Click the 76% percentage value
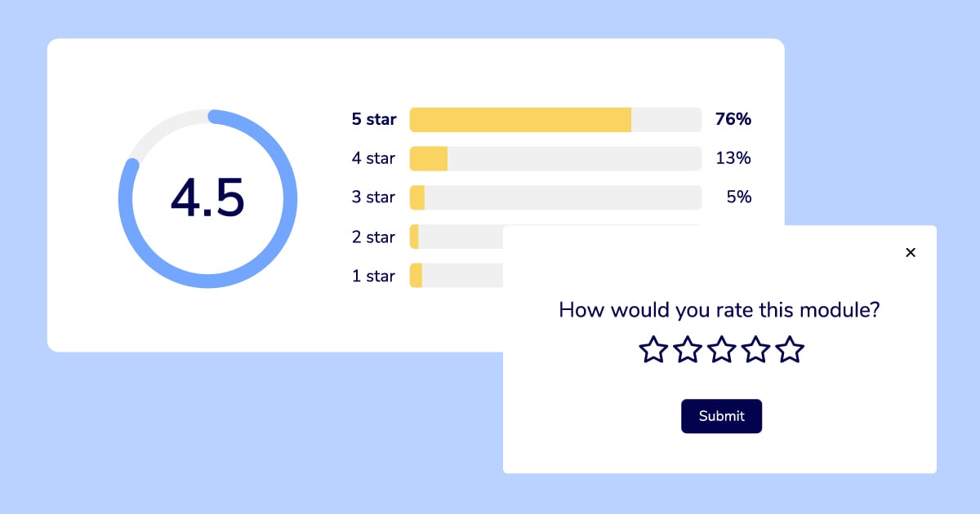The image size is (980, 514). click(x=733, y=119)
